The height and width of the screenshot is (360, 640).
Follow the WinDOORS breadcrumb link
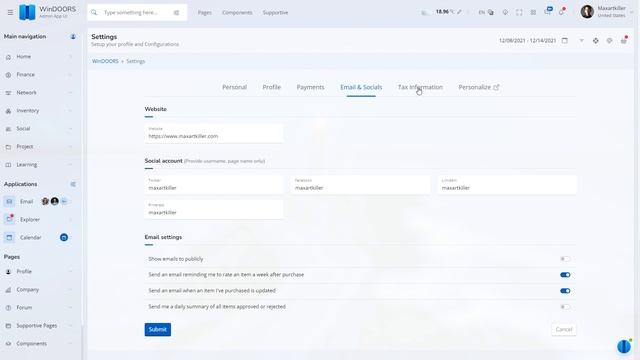(105, 61)
